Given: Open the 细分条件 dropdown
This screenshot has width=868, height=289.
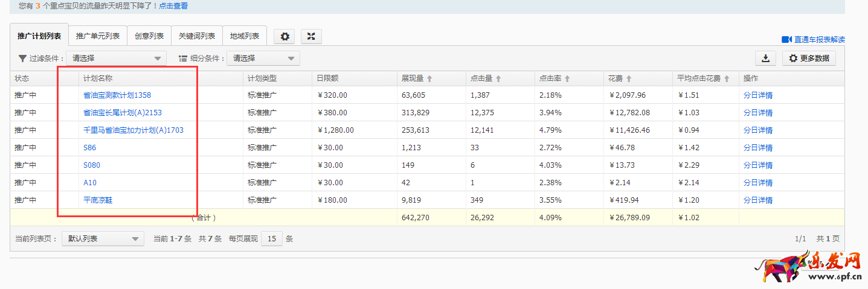Looking at the screenshot, I should click(263, 59).
